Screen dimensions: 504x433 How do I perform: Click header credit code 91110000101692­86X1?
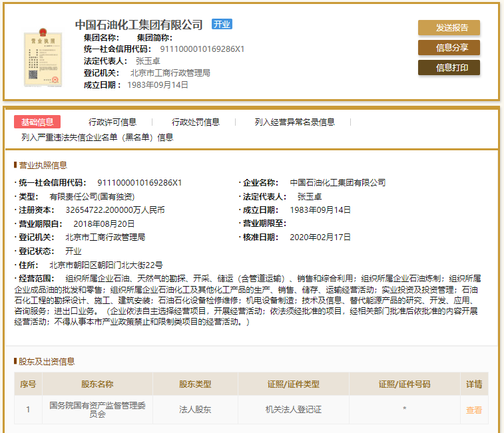202,49
